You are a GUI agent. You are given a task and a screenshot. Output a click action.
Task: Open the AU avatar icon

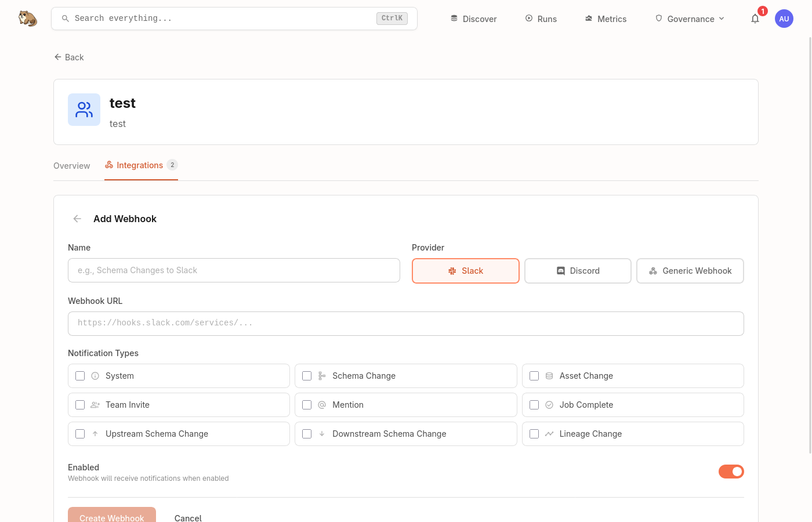pyautogui.click(x=784, y=19)
